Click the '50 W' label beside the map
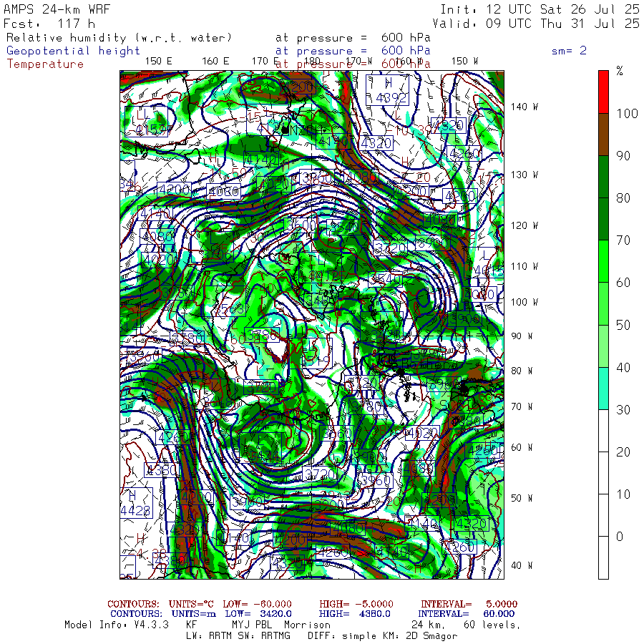Image resolution: width=644 pixels, height=644 pixels. tap(522, 498)
